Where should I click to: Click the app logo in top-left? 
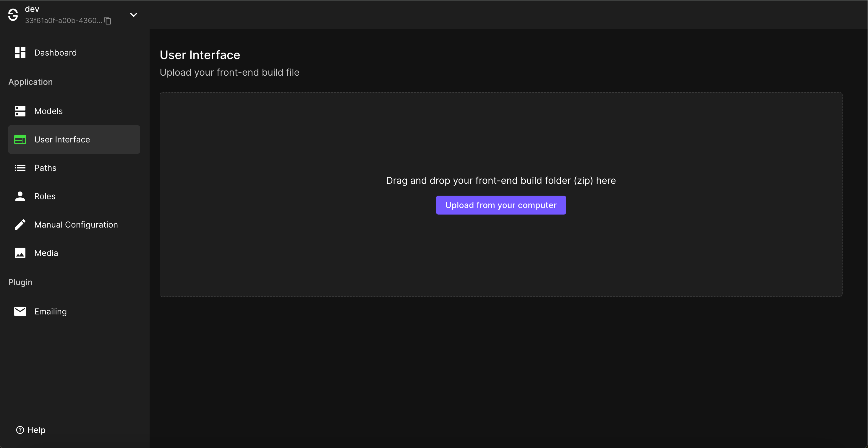pos(13,15)
